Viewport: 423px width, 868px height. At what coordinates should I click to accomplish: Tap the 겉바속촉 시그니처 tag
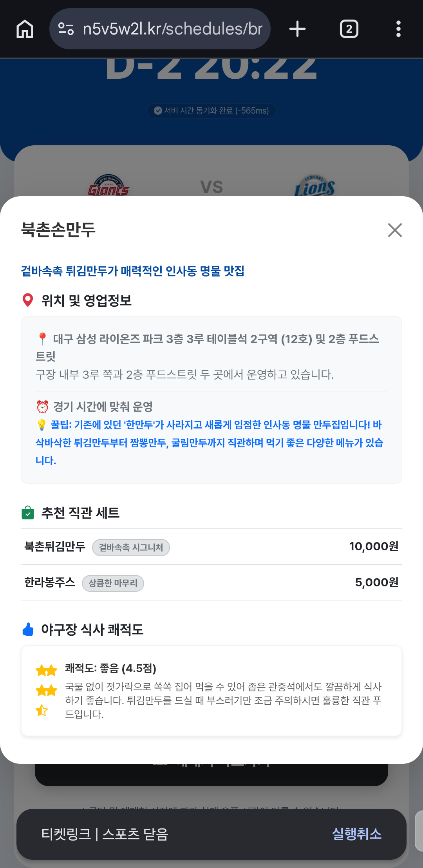pos(131,548)
